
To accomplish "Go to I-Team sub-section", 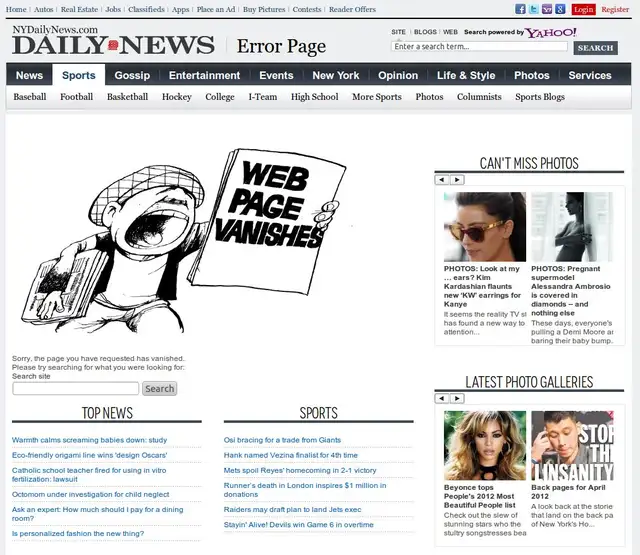I will (x=263, y=97).
